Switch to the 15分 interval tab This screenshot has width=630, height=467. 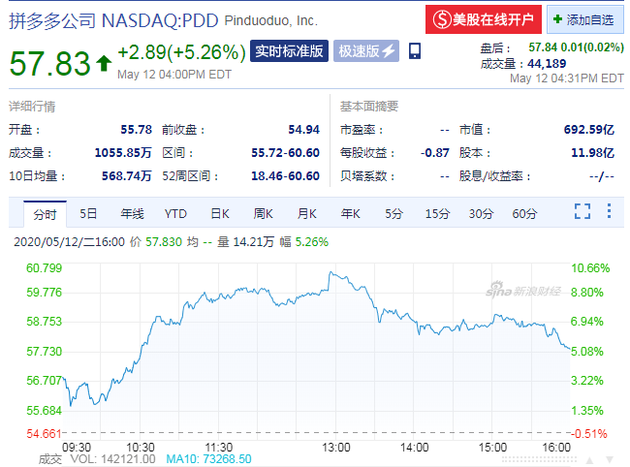pos(438,213)
